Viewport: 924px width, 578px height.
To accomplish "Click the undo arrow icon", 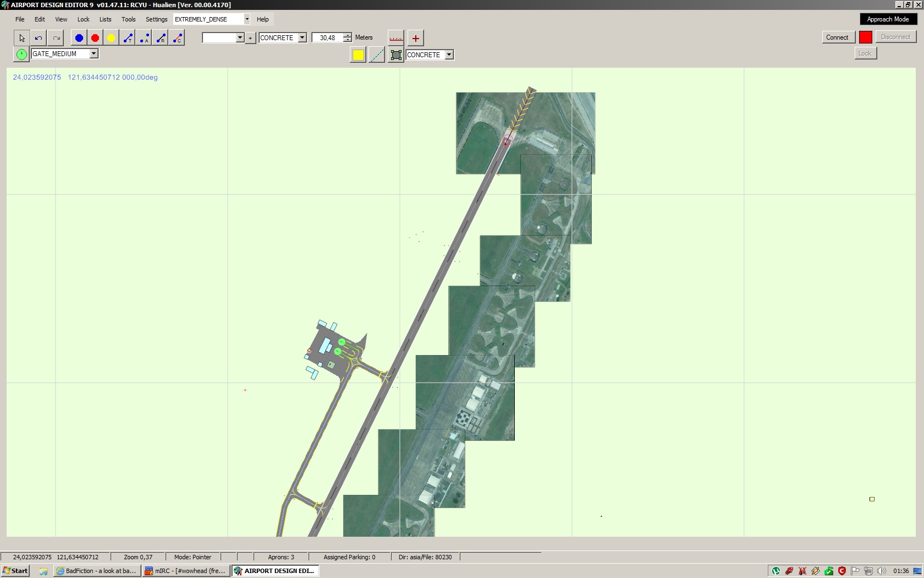I will coord(38,38).
